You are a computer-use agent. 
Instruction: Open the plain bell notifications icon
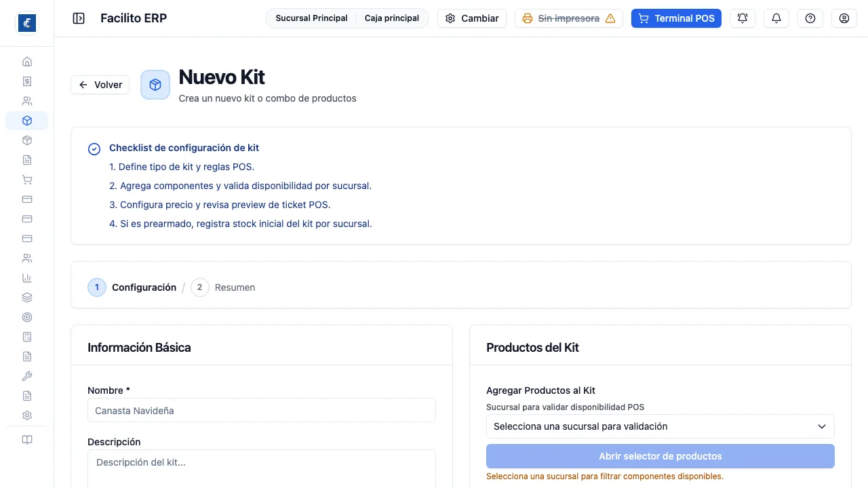pos(776,18)
